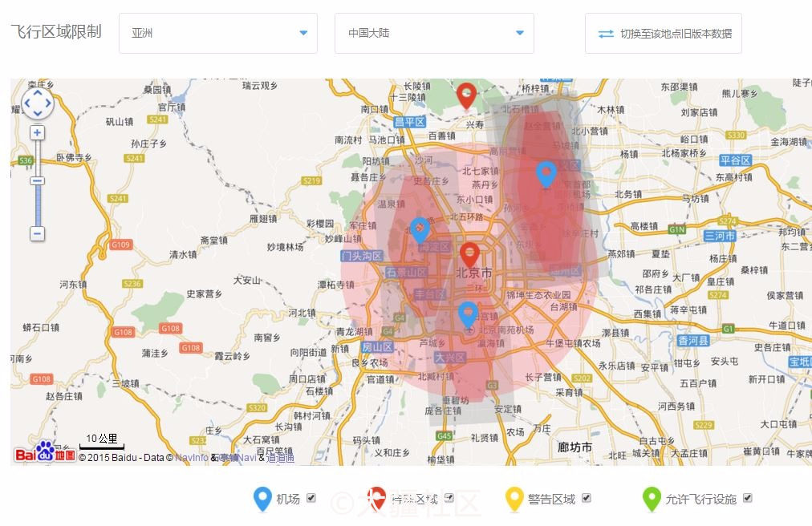Viewport: 812px width, 526px height.
Task: Click the 石景山区 district label
Action: click(x=405, y=273)
